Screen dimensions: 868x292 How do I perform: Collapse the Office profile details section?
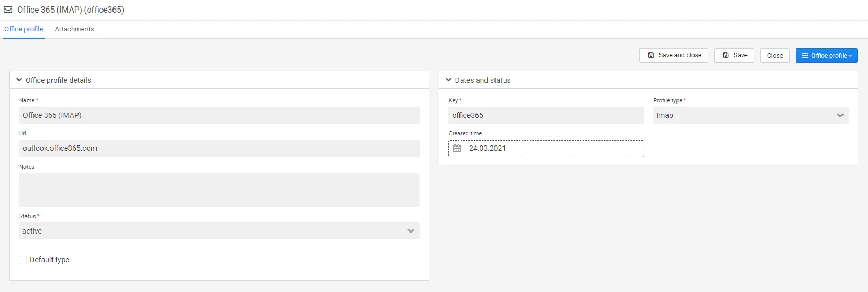click(19, 80)
